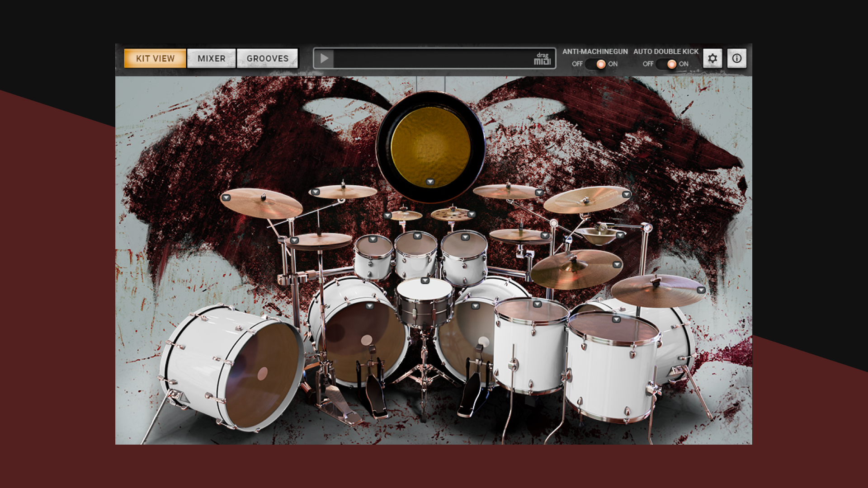Select the Kit View tab
Image resolution: width=868 pixels, height=488 pixels.
click(x=155, y=58)
